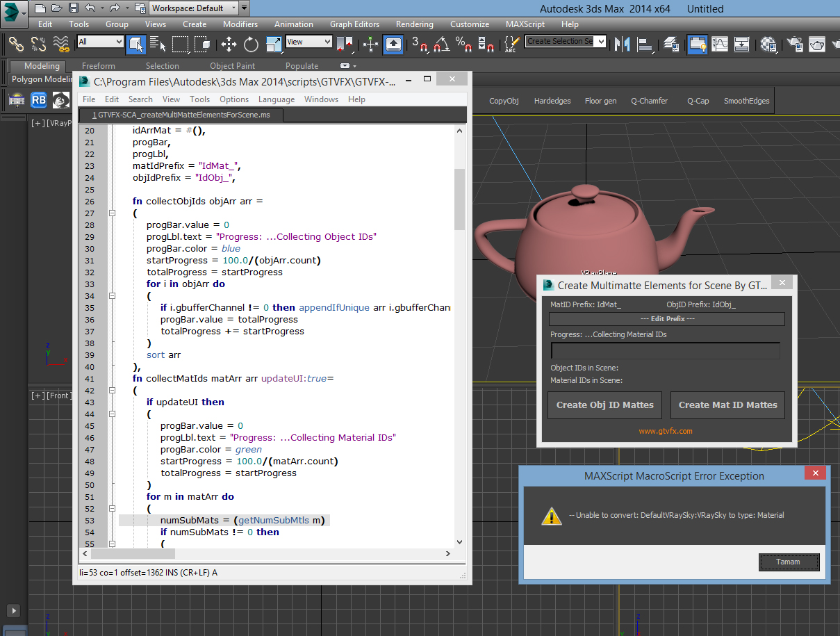
Task: Toggle the Window/Crossing selection mode
Action: (203, 44)
